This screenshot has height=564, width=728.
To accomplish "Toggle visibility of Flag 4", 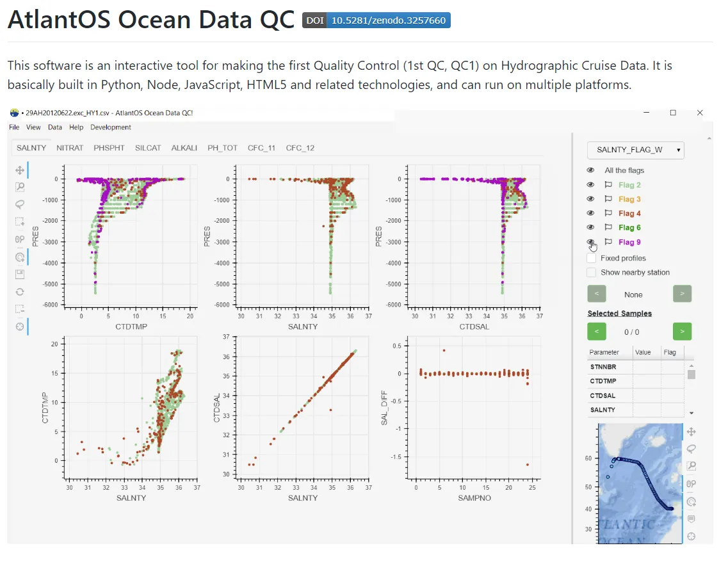I will (590, 213).
